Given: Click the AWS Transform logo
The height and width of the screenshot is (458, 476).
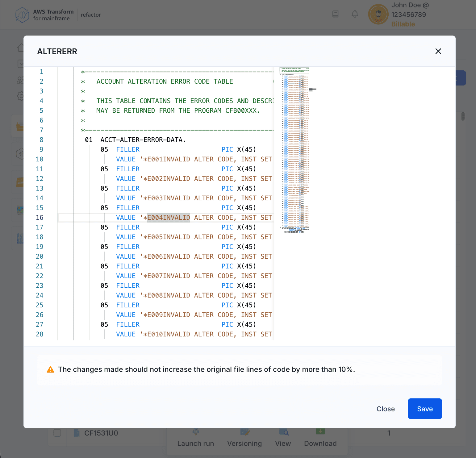Looking at the screenshot, I should coord(22,14).
